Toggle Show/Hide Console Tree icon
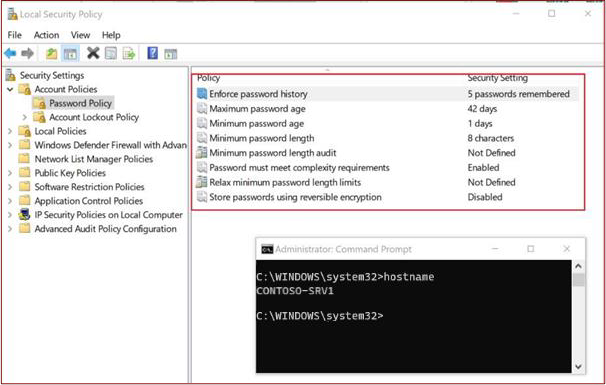606x385 pixels. tap(70, 53)
